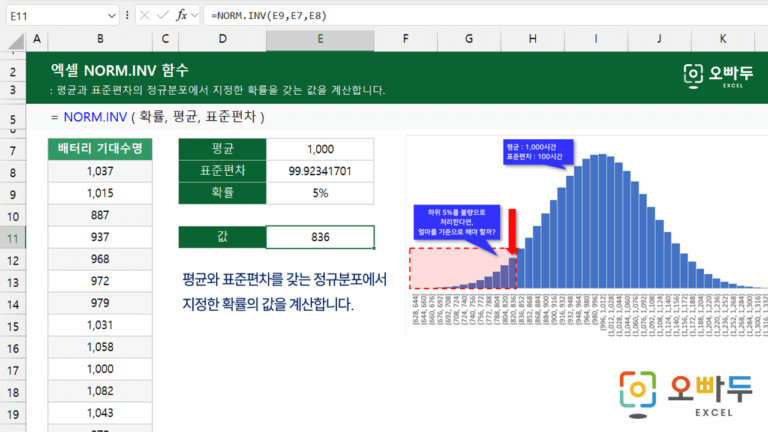Click cell showing 99.92341701

[320, 171]
